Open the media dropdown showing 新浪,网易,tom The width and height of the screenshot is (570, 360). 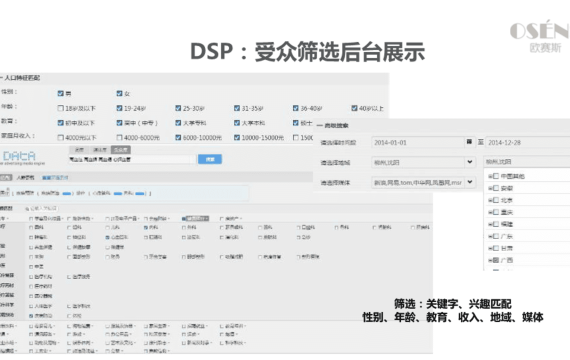(x=470, y=182)
